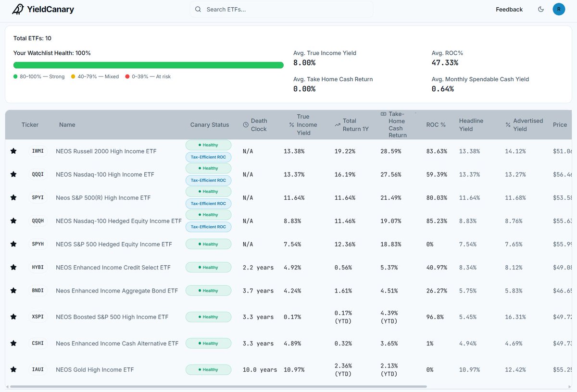Click Avg. ROC% value 47.33%
The width and height of the screenshot is (577, 392).
pos(445,63)
